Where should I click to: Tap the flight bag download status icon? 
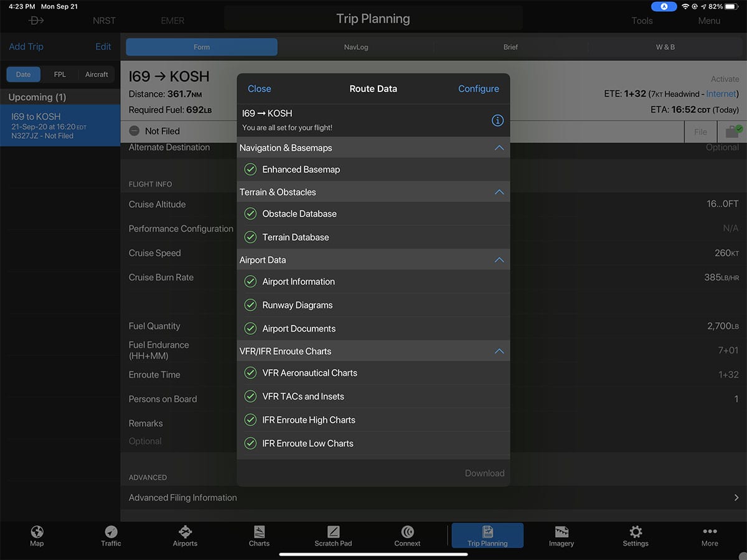click(733, 131)
